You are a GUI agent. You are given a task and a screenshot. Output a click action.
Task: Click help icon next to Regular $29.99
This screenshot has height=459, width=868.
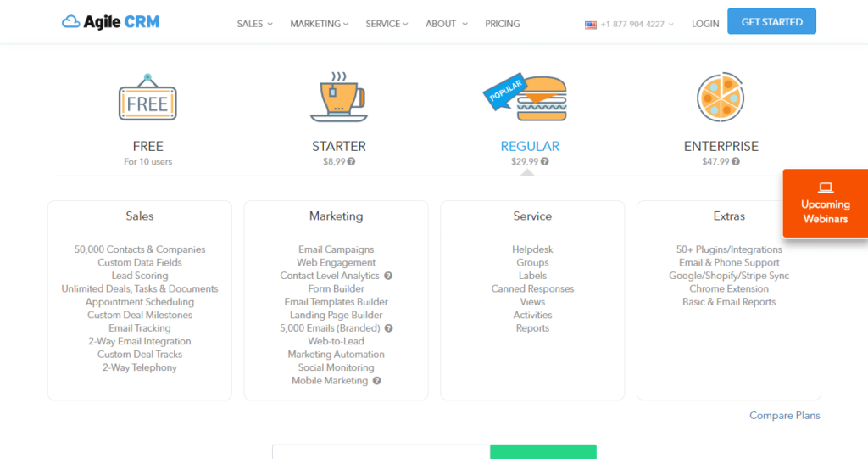545,162
